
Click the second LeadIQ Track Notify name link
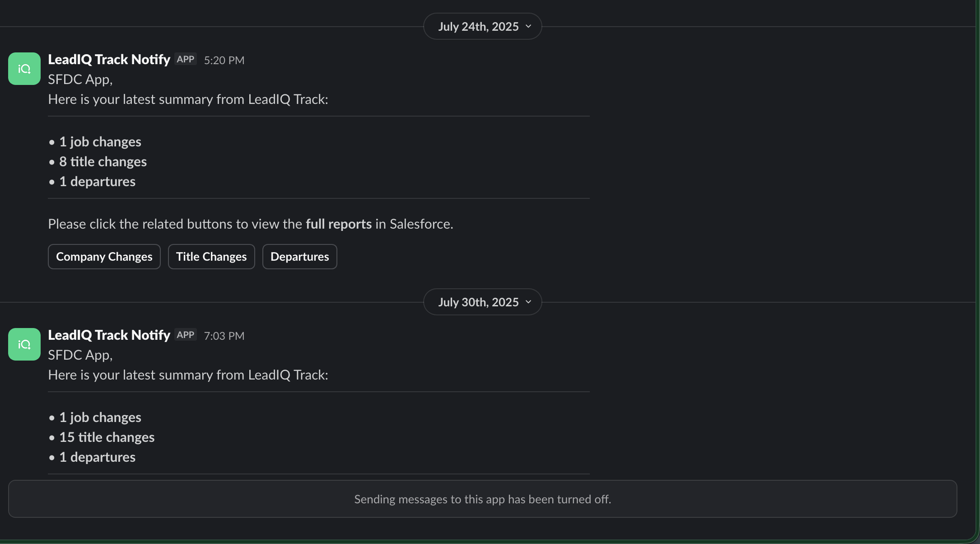coord(109,334)
